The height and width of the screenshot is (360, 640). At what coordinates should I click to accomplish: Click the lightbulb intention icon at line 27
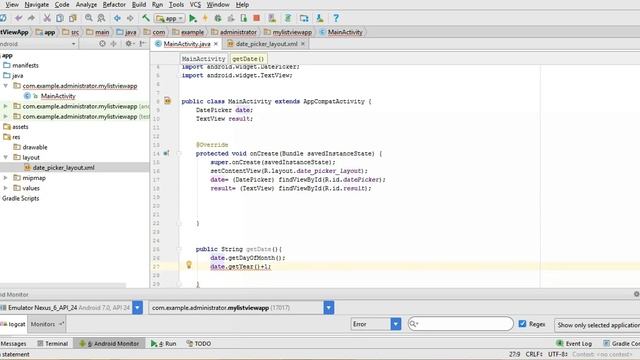point(189,264)
